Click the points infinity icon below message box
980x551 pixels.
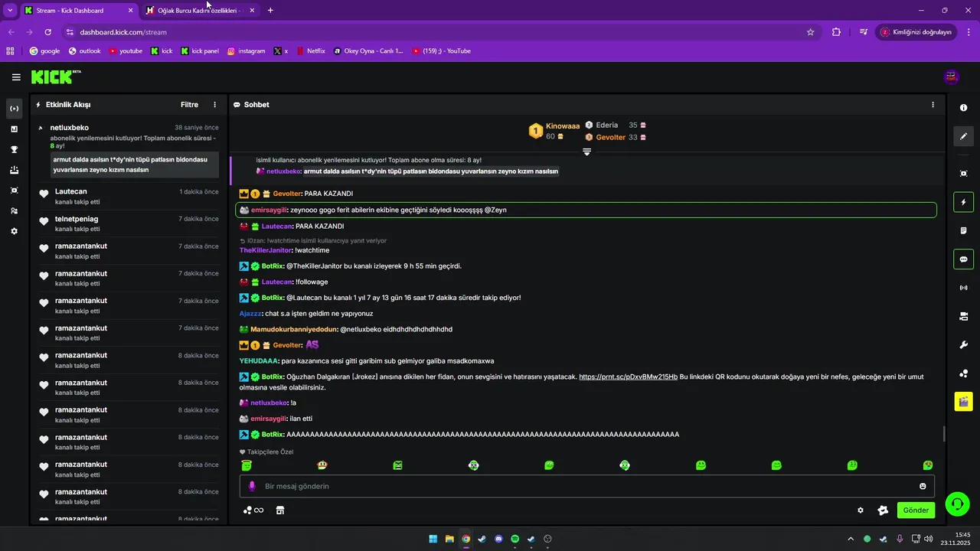click(253, 510)
